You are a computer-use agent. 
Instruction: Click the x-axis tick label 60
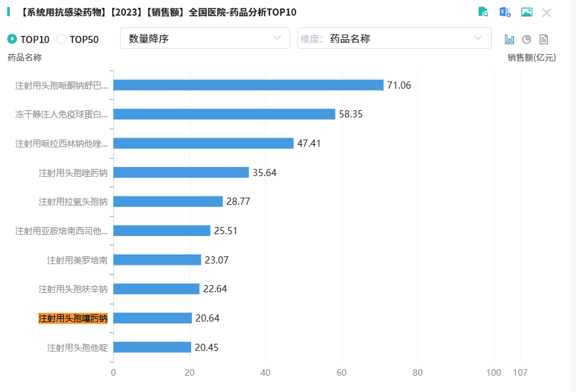tap(342, 372)
